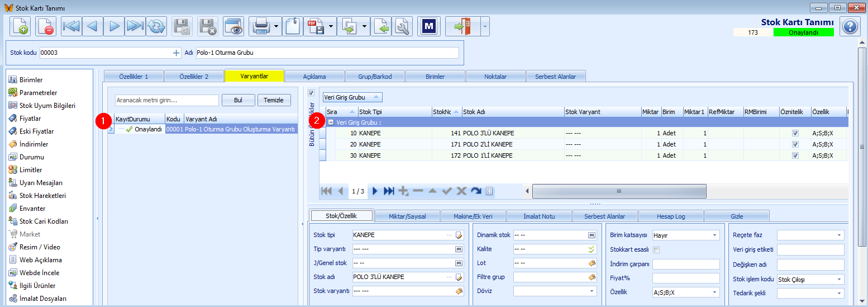This screenshot has width=868, height=307.
Task: Toggle the Stokkart esaslı checkbox
Action: coord(656,250)
